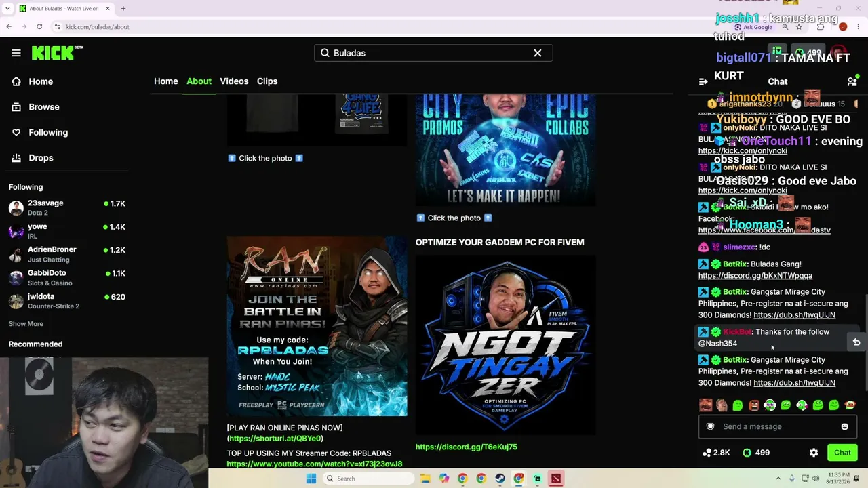
Task: Bookmark this page with the star
Action: coord(799,26)
